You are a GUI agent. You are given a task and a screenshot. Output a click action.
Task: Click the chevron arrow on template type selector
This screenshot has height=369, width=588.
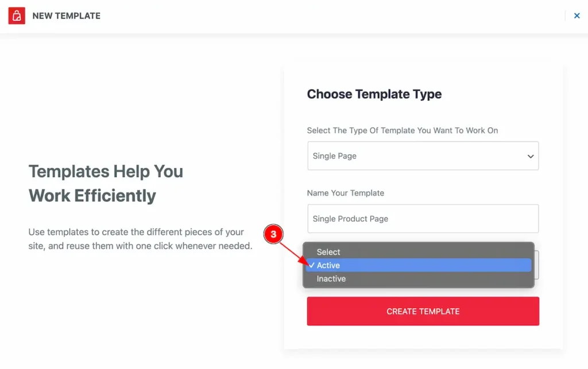[x=531, y=156]
